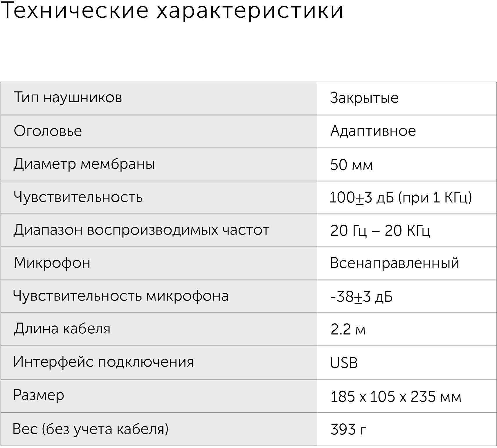The height and width of the screenshot is (448, 497).
Task: Click the 'Адаптивное' value
Action: pyautogui.click(x=373, y=131)
